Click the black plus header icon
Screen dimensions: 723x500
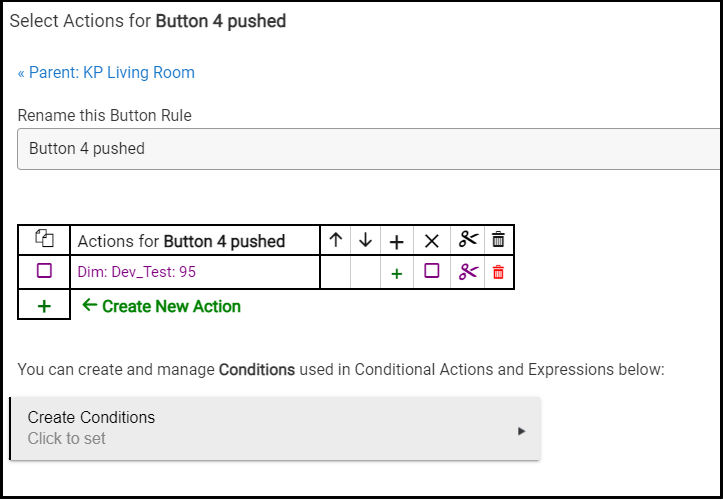[397, 241]
